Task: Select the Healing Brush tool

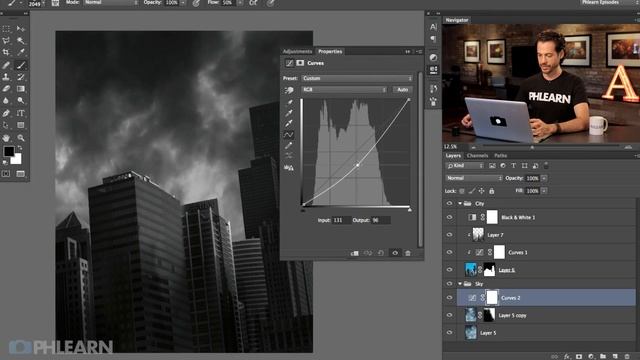Action: pyautogui.click(x=6, y=65)
